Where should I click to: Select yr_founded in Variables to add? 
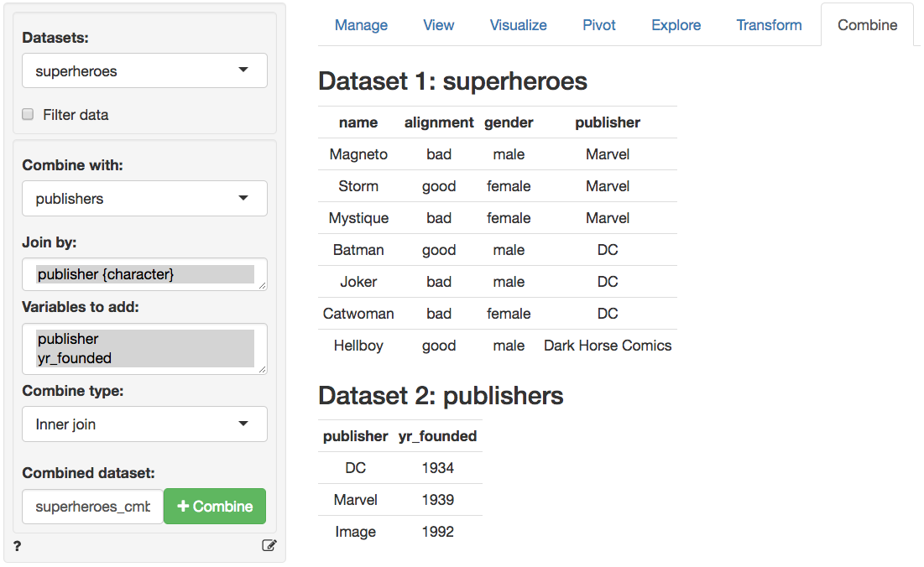(x=75, y=358)
